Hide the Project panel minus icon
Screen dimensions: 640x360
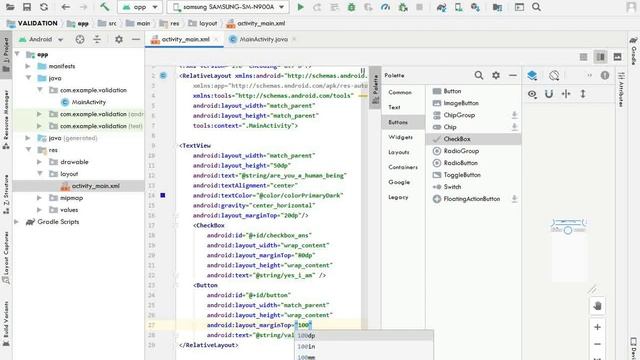[x=136, y=39]
